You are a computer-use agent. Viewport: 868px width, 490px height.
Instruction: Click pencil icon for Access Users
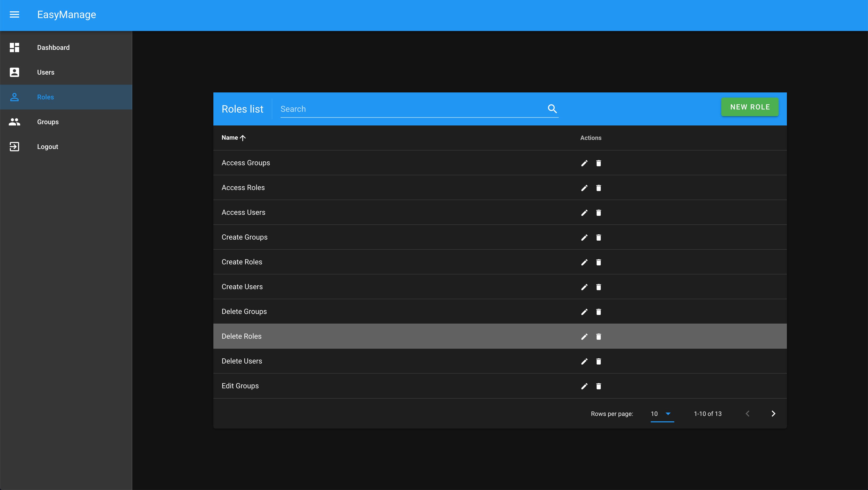click(x=584, y=212)
